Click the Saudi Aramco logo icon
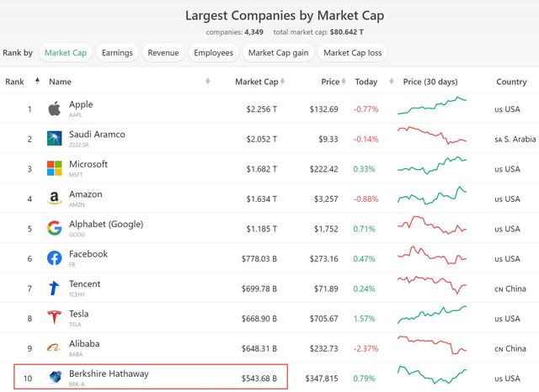Screen dimensions: 539x392 [x=54, y=139]
